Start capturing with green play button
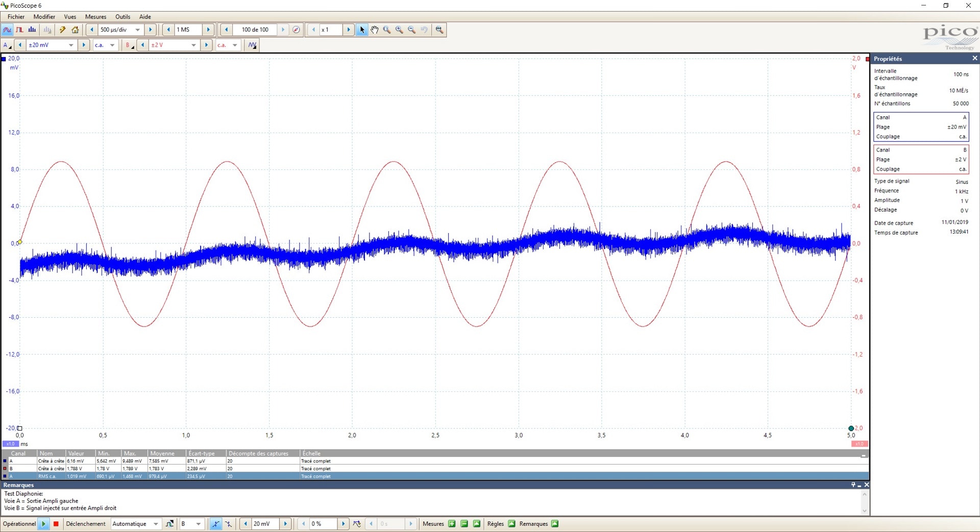 point(43,524)
